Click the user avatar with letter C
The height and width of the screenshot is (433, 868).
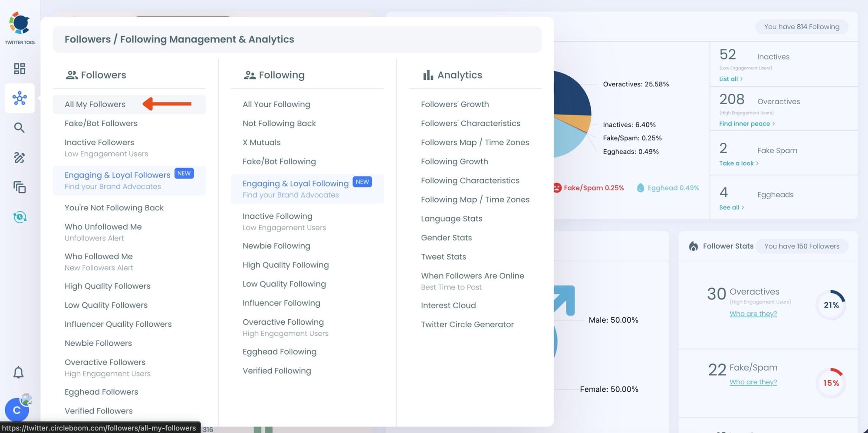pos(17,410)
